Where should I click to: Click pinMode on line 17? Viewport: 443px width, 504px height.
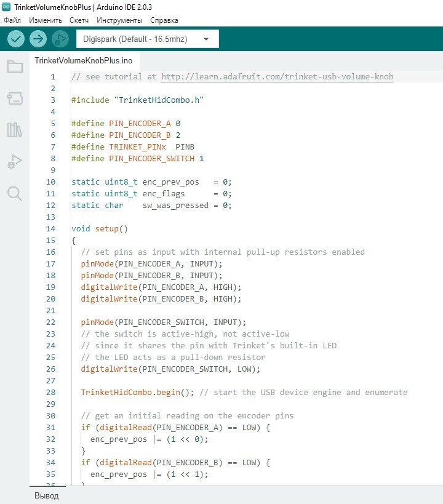97,264
